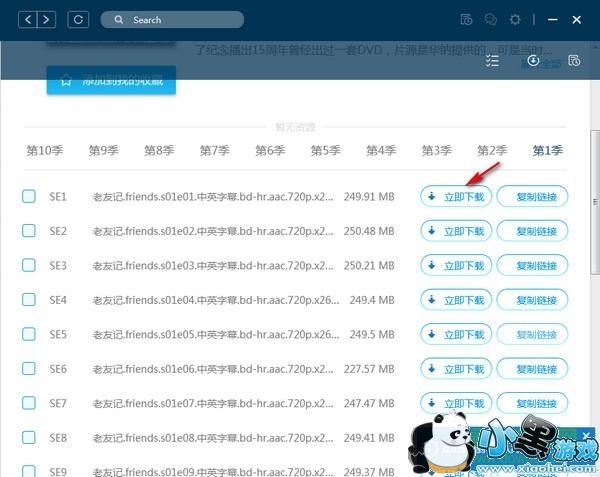The height and width of the screenshot is (477, 600).
Task: Click the checklist select-all icon
Action: point(492,60)
